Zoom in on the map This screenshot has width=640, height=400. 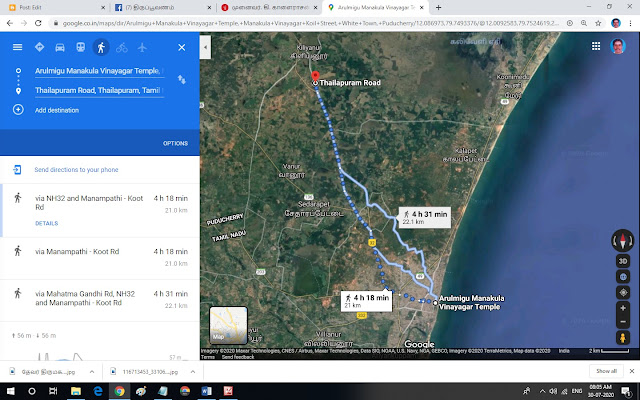pyautogui.click(x=623, y=308)
